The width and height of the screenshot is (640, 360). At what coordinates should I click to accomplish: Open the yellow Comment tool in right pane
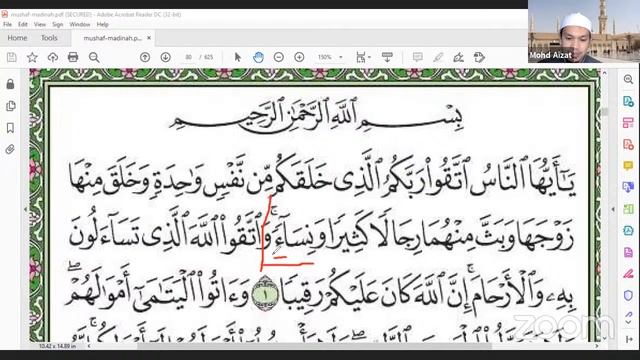[629, 166]
